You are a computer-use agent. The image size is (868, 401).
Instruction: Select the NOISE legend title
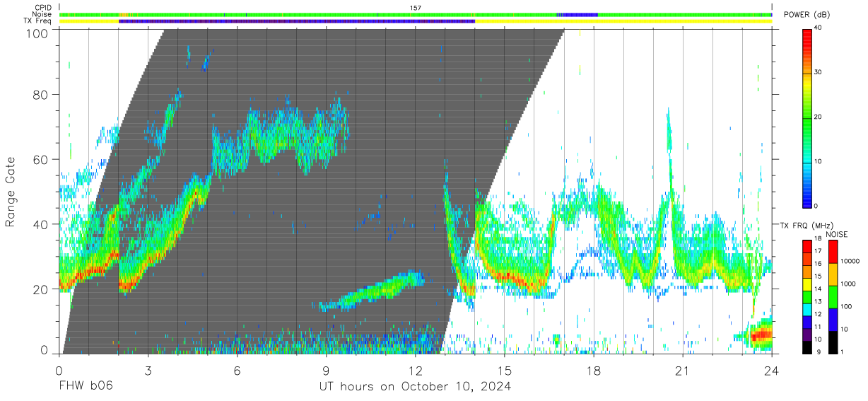[836, 234]
